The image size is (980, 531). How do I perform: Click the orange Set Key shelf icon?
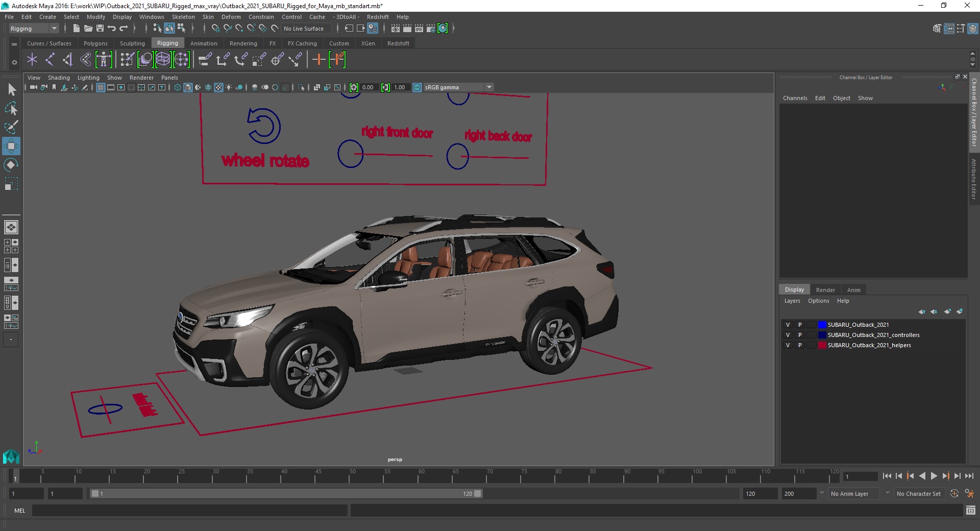(319, 60)
